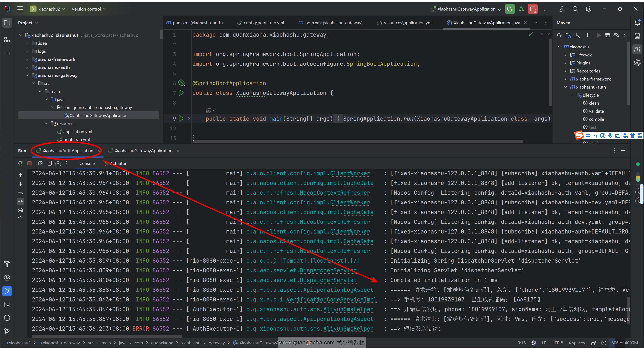Open the pom.xml (xiaohashu-gateway) editor tab
This screenshot has height=348, width=644.
[x=333, y=23]
